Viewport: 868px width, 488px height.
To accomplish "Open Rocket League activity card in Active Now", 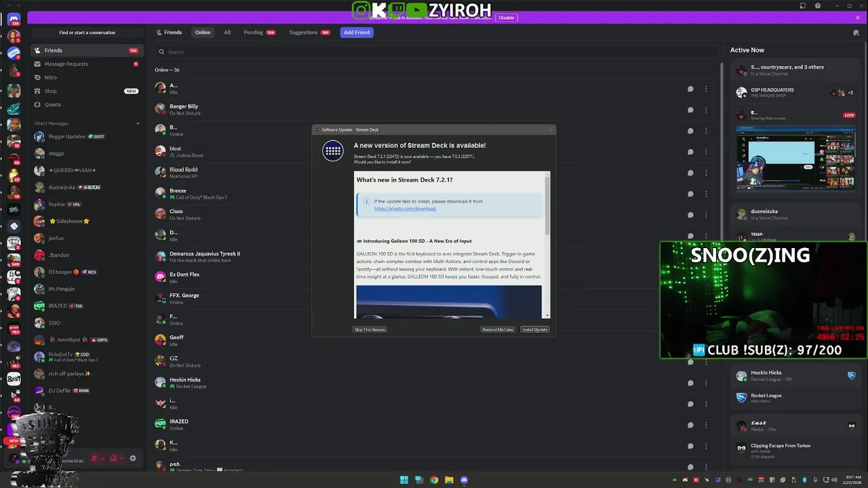I will pos(796,398).
